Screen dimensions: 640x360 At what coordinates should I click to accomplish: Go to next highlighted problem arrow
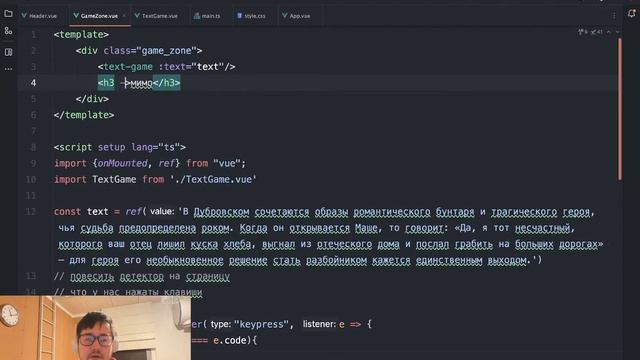(x=618, y=32)
